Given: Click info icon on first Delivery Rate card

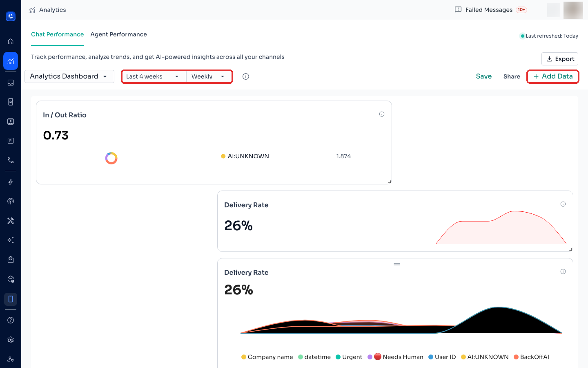Looking at the screenshot, I should (x=563, y=204).
